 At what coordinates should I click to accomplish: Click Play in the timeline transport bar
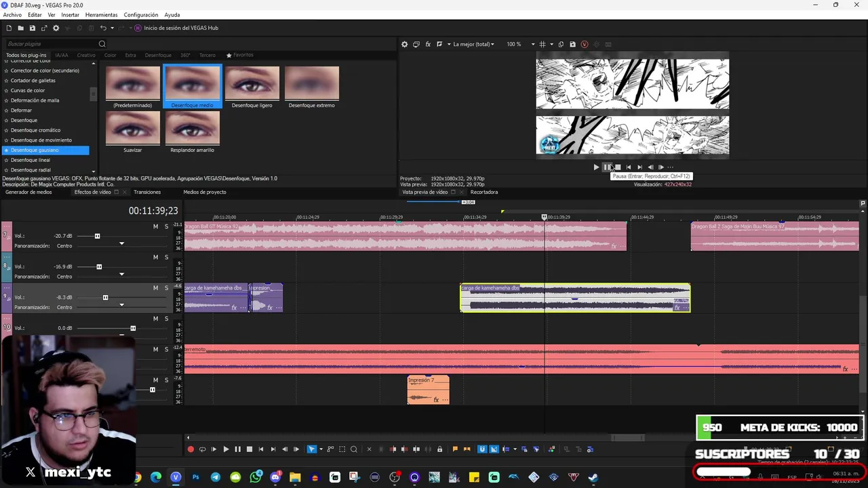(x=226, y=449)
